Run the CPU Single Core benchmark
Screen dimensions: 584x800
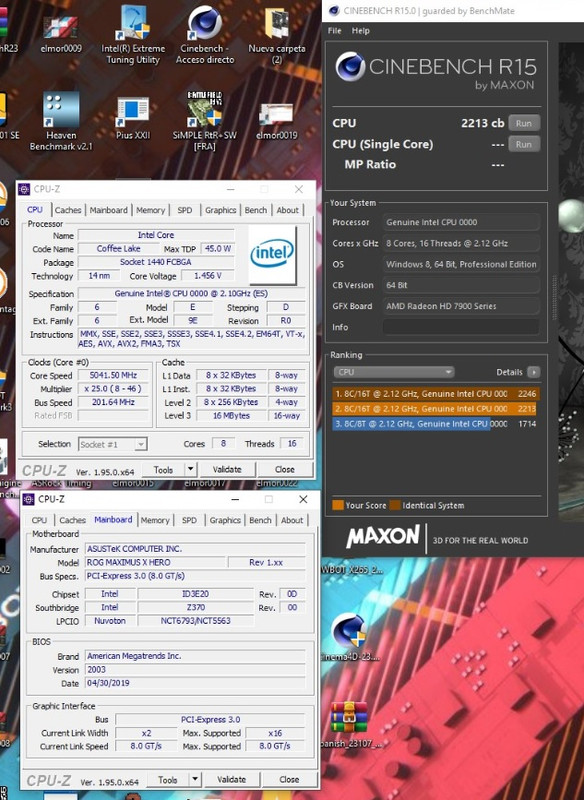click(x=524, y=144)
